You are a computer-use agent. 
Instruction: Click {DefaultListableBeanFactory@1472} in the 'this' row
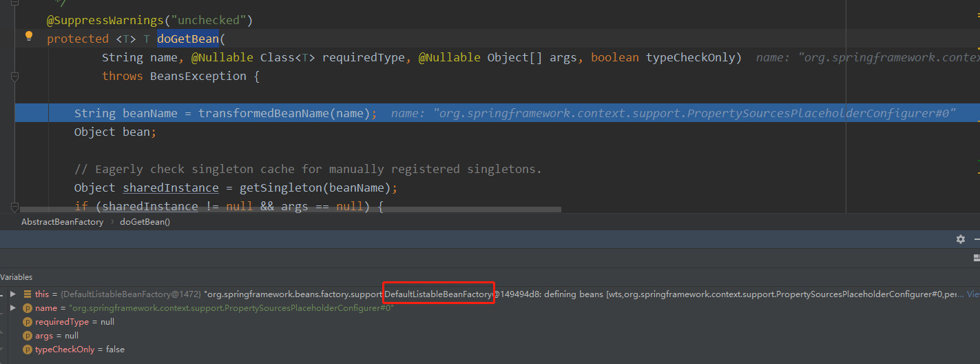point(131,294)
